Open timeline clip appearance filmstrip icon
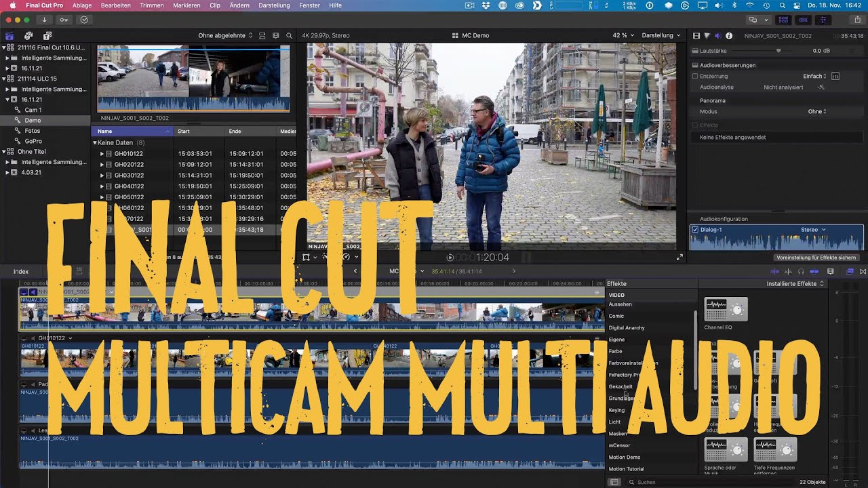Image resolution: width=868 pixels, height=488 pixels. click(x=831, y=271)
